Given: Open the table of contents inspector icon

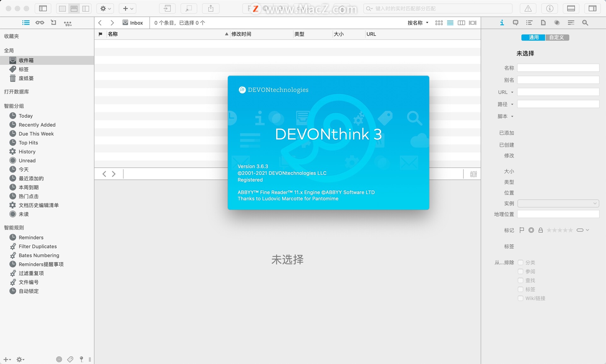Looking at the screenshot, I should pos(529,23).
